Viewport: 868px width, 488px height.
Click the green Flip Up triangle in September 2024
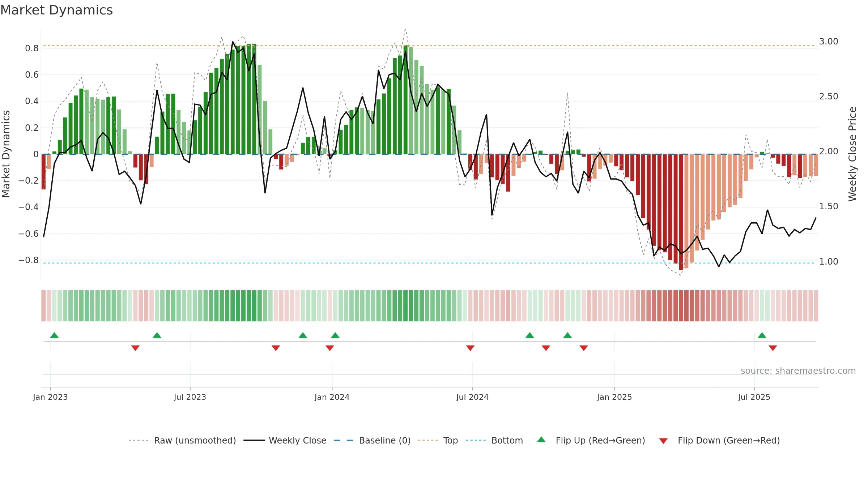(530, 335)
